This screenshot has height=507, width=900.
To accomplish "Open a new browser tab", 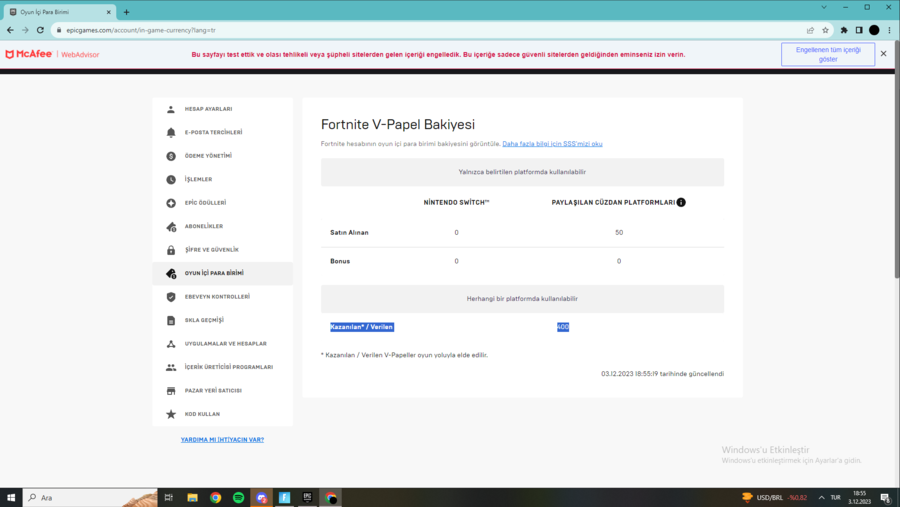I will (x=126, y=11).
